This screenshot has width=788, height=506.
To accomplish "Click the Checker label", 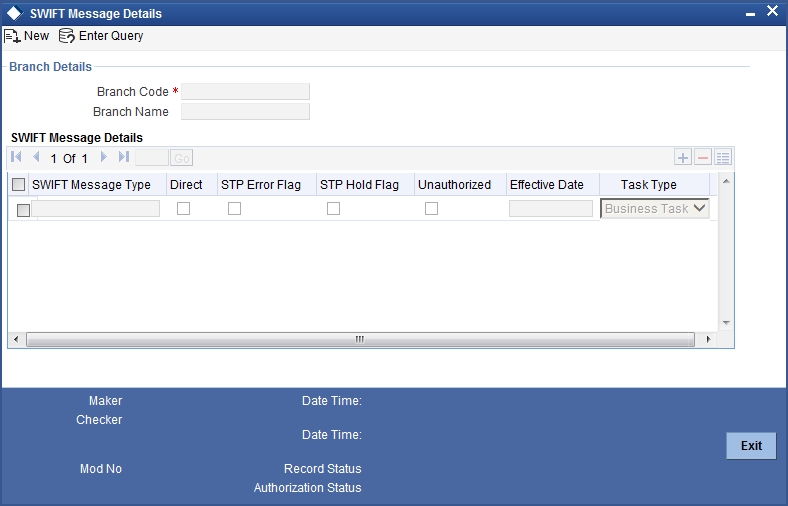I will (x=99, y=420).
